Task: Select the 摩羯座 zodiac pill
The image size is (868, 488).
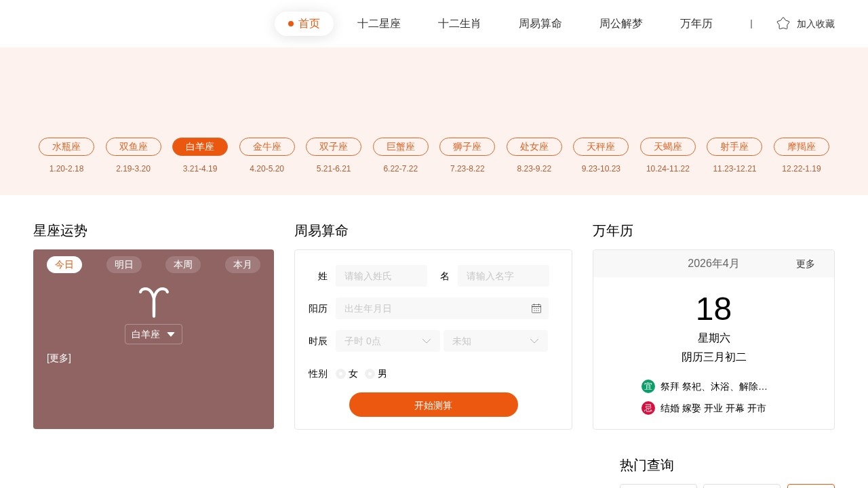Action: (801, 146)
